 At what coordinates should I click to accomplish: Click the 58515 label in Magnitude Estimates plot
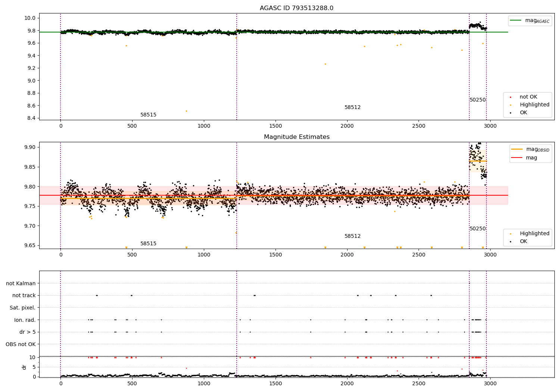click(148, 244)
